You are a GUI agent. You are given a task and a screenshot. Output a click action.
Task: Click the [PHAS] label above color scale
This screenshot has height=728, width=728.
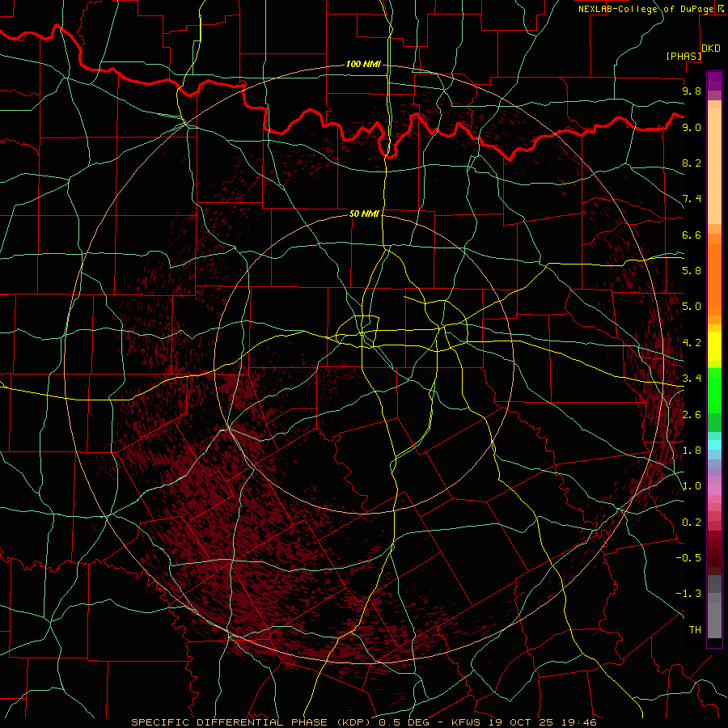click(x=684, y=56)
